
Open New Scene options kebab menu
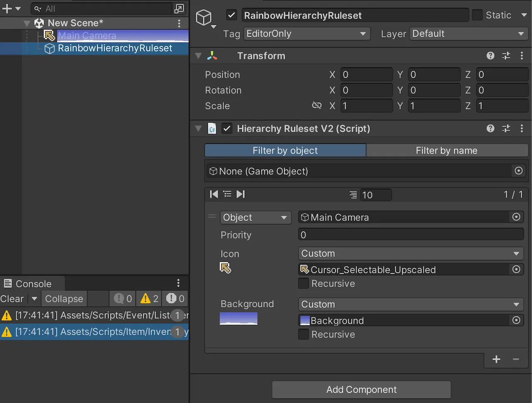tap(179, 23)
